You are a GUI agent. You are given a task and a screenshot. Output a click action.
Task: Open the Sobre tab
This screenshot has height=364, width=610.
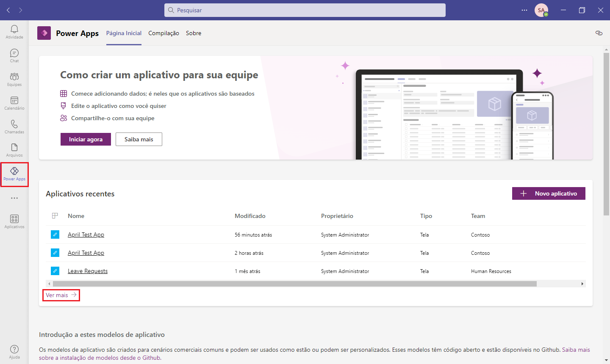[x=194, y=33]
